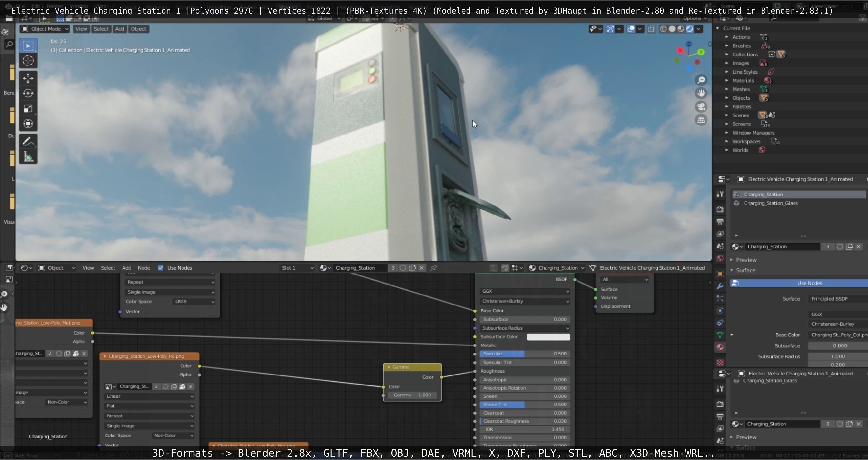Toggle viewport overlays button
This screenshot has width=868, height=460.
coord(631,29)
